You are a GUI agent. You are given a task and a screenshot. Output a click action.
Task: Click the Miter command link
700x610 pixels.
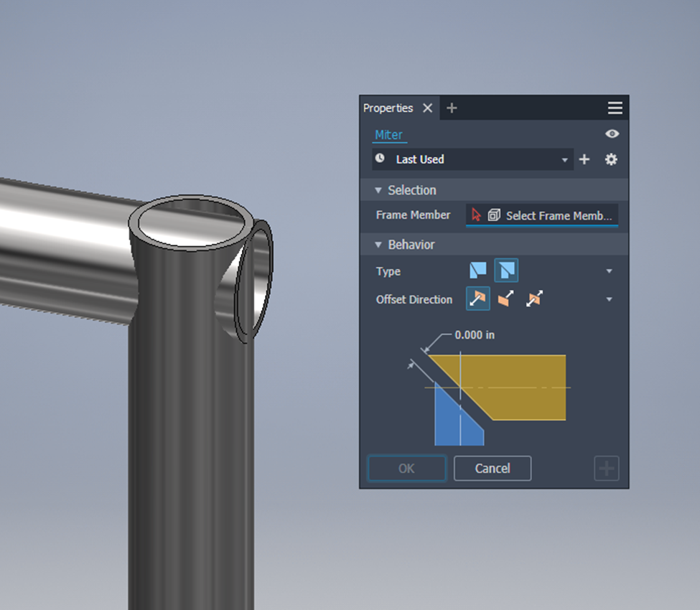tap(389, 134)
